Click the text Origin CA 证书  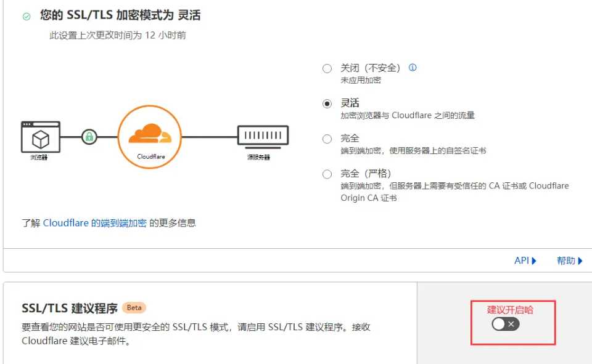369,198
